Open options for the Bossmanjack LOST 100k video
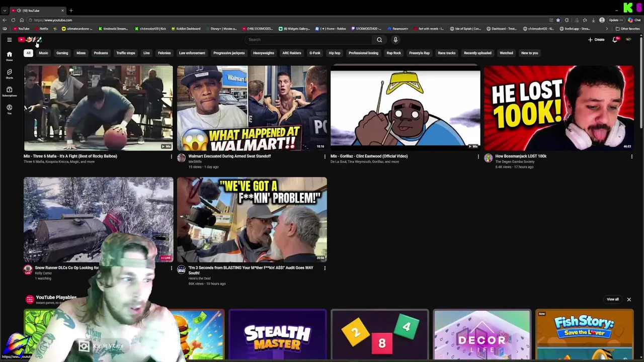Image resolution: width=644 pixels, height=362 pixels. (631, 156)
